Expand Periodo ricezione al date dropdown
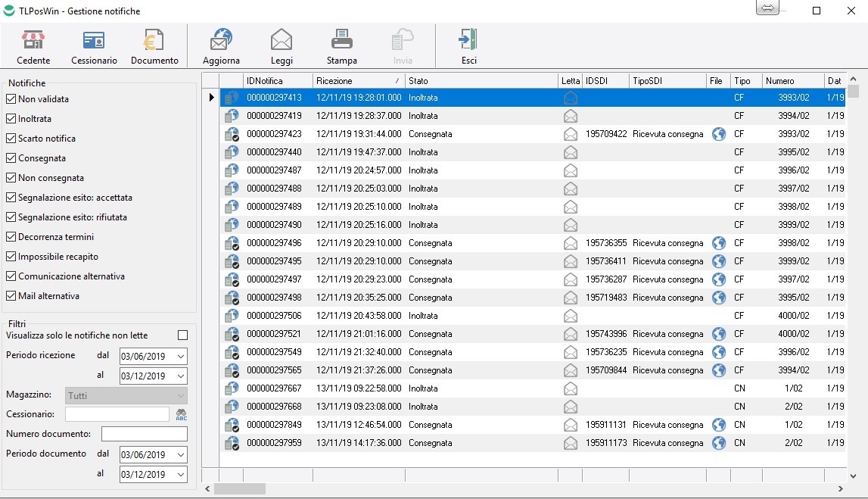Image resolution: width=868 pixels, height=499 pixels. pyautogui.click(x=180, y=376)
